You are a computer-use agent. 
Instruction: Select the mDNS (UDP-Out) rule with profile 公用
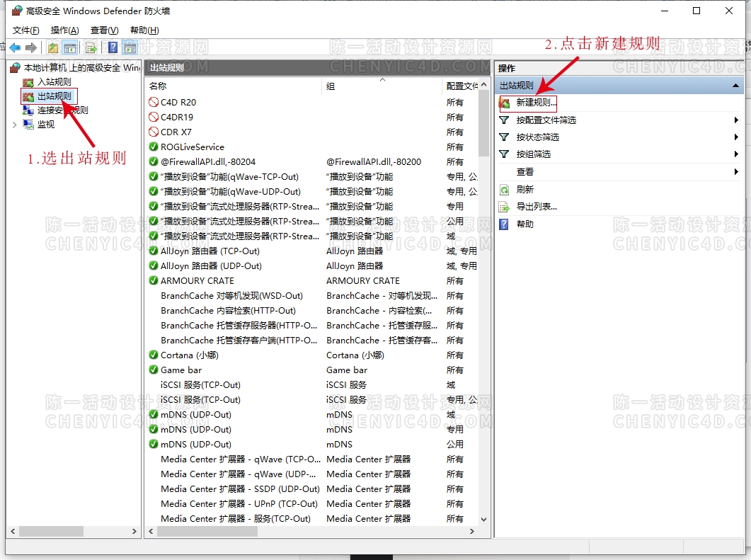point(195,444)
